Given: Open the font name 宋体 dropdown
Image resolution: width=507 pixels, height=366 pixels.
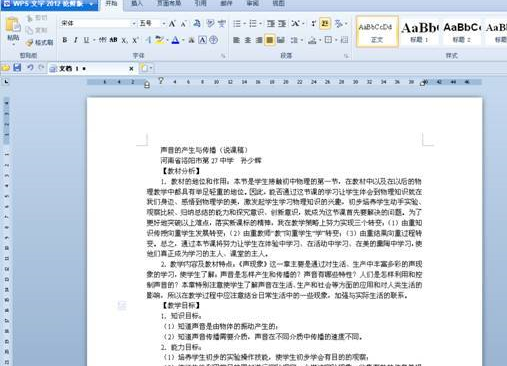Looking at the screenshot, I should (134, 23).
